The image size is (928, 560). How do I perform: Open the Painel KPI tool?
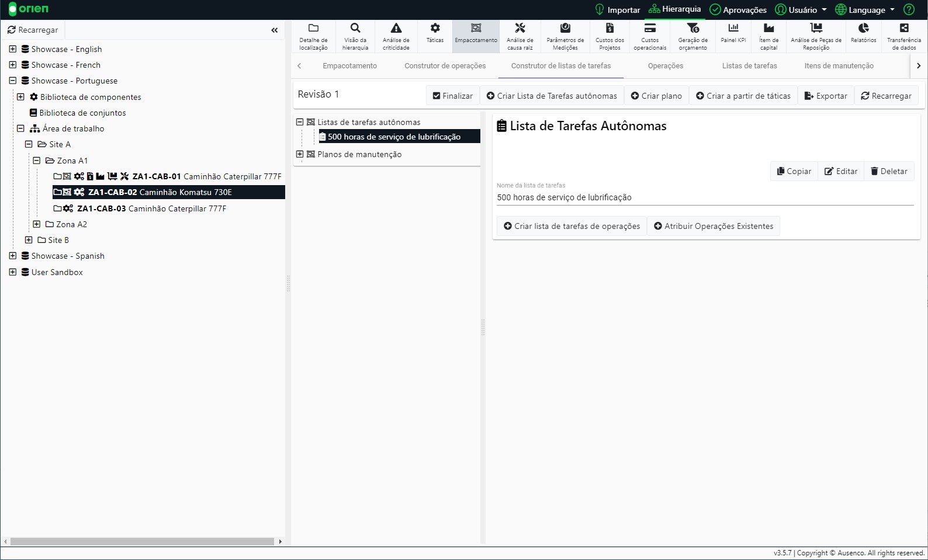[733, 36]
